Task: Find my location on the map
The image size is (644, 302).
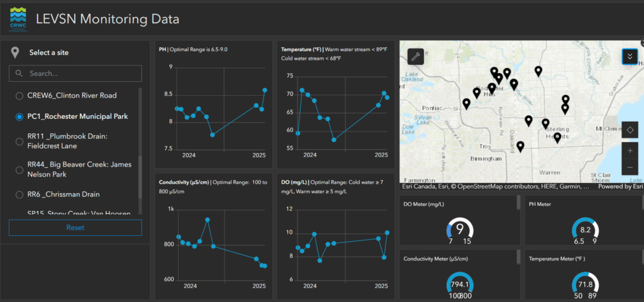Action: tap(630, 130)
